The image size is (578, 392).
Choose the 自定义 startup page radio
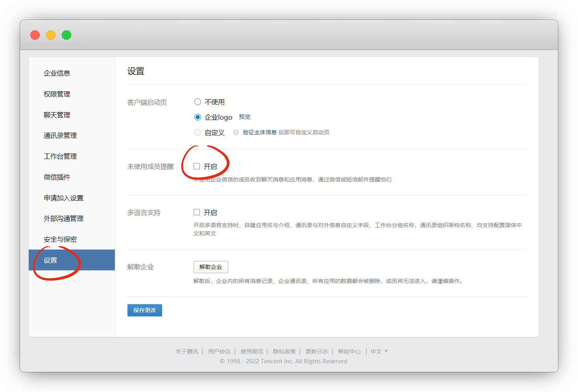tap(198, 133)
